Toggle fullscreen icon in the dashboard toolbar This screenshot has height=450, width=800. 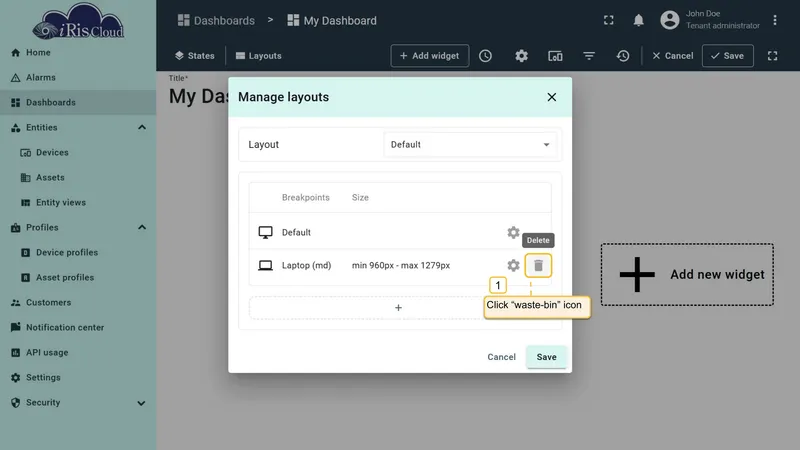point(772,56)
